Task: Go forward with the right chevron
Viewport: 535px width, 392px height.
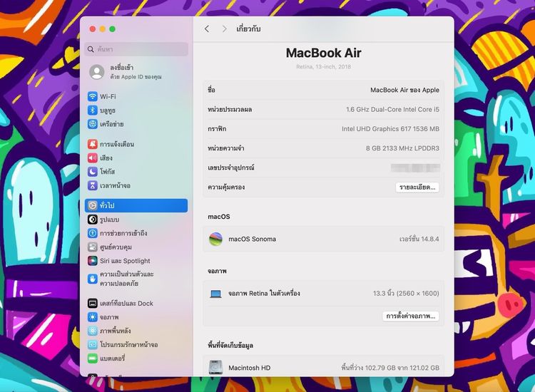Action: coord(224,29)
